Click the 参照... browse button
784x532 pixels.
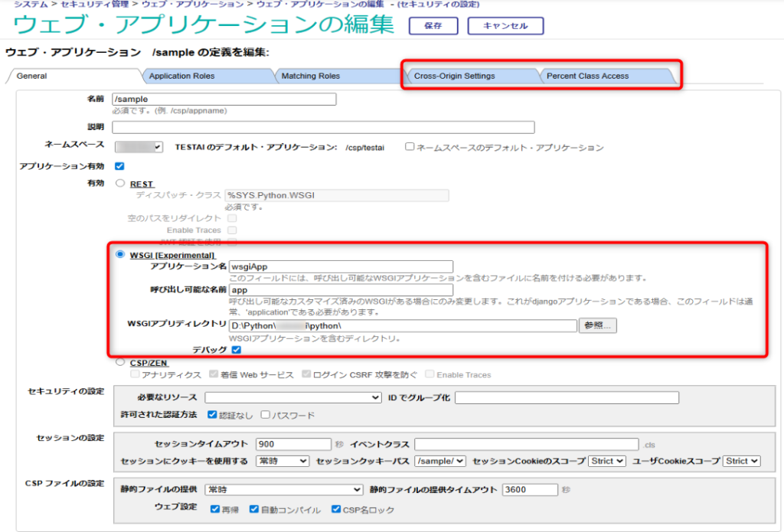(x=598, y=325)
